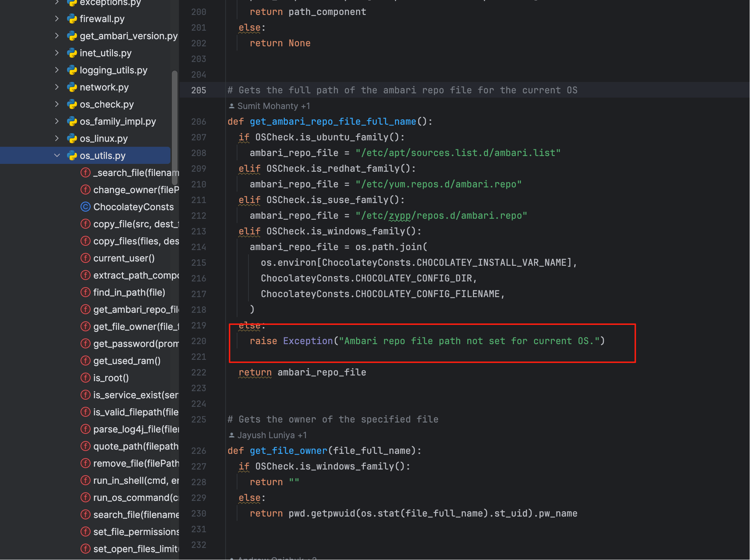Click the Exception class in the raise statement

pos(308,341)
